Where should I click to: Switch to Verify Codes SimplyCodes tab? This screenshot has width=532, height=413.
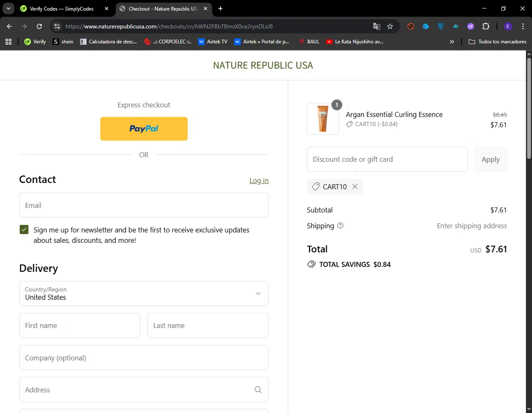[61, 9]
